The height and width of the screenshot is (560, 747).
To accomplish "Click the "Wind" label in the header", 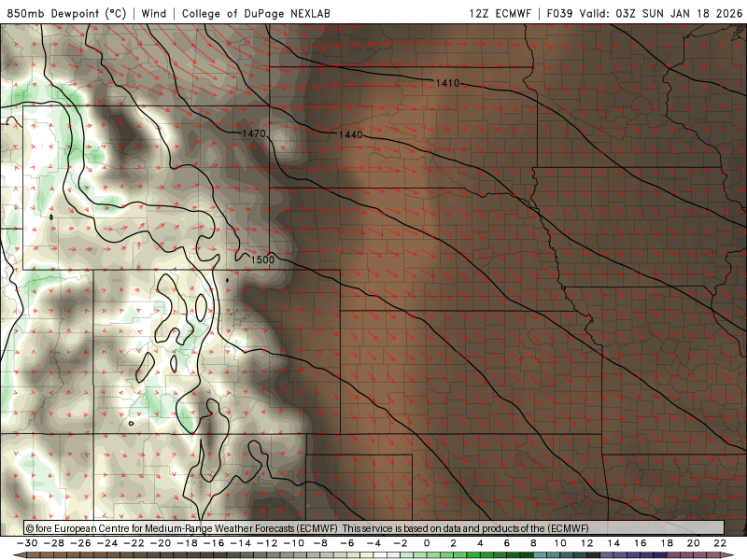I will click(154, 13).
